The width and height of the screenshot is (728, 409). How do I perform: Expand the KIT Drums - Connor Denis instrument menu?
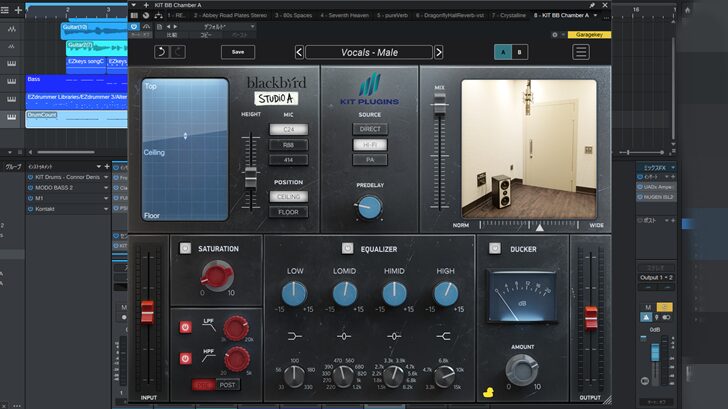tap(106, 177)
